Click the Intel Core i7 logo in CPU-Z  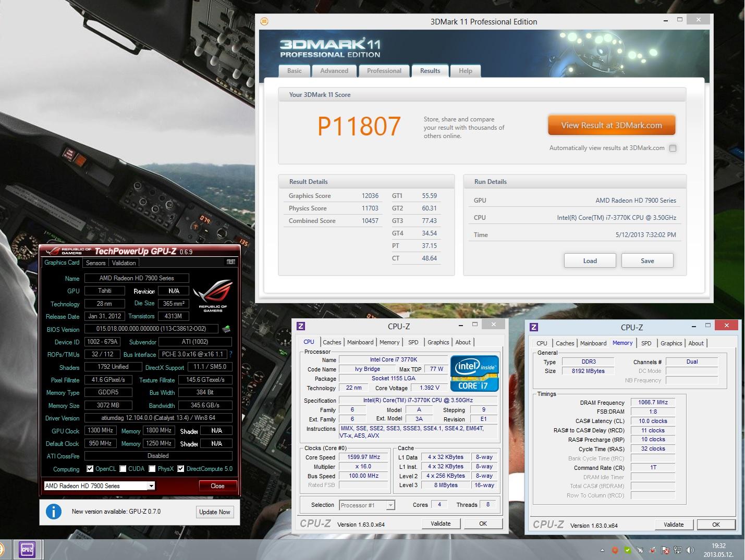(474, 374)
